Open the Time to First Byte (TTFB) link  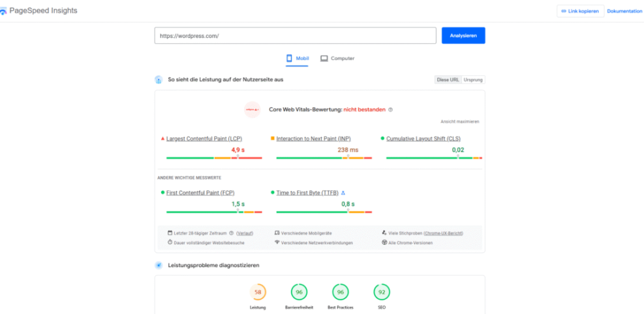(307, 193)
